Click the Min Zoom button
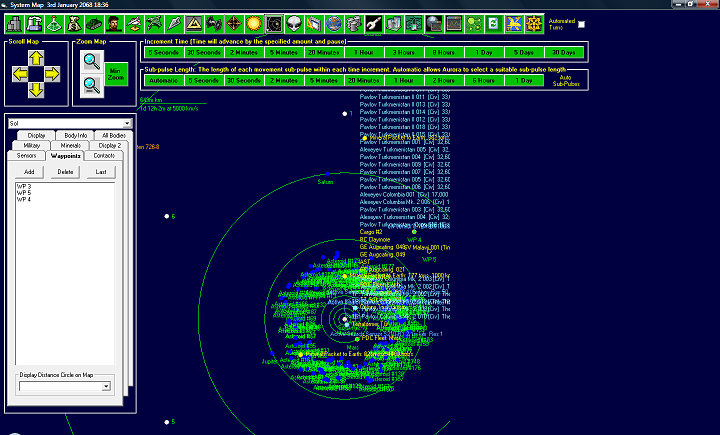This screenshot has width=720, height=435. tap(116, 74)
